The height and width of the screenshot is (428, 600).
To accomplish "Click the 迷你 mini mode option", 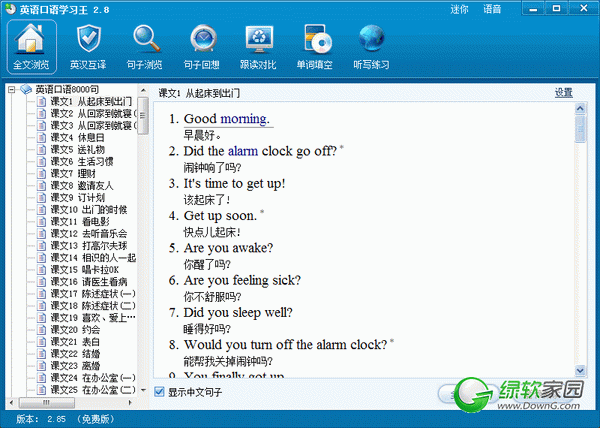I will pos(459,9).
